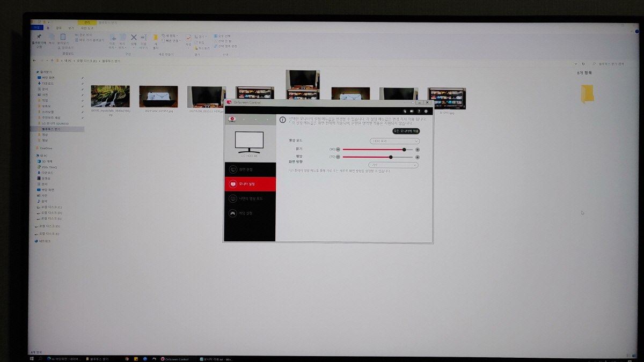This screenshot has width=644, height=362.
Task: Open the 영상 모드 HDR 효과 dropdown
Action: [394, 141]
